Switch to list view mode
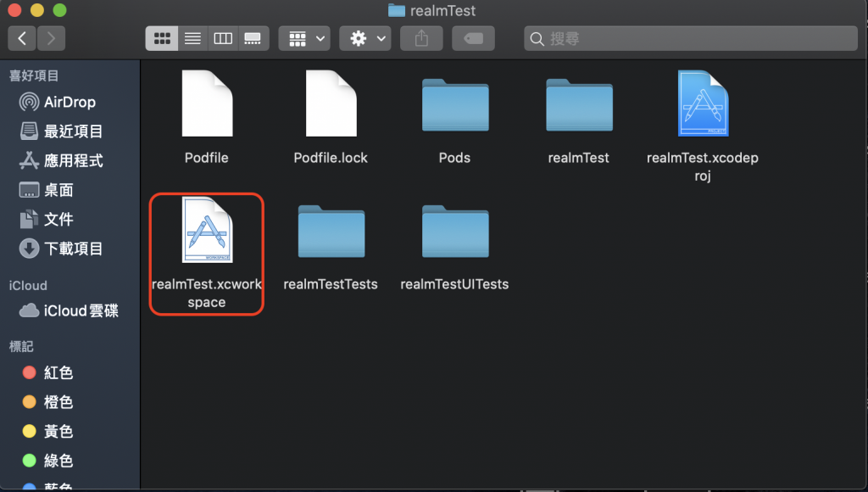 pos(192,38)
